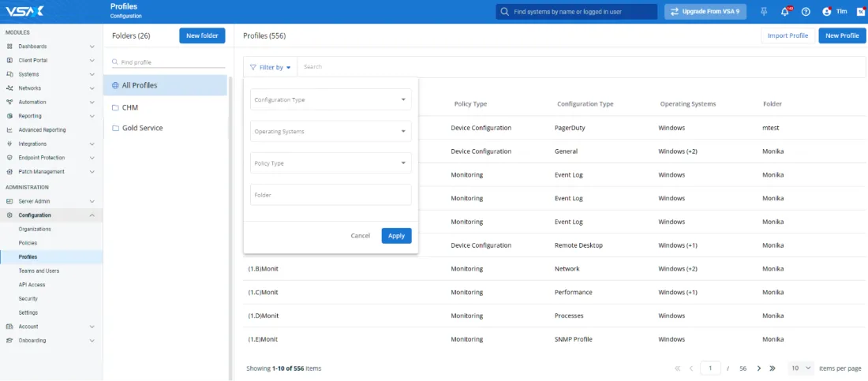Open the Tim user account icon
The height and width of the screenshot is (381, 868).
827,12
